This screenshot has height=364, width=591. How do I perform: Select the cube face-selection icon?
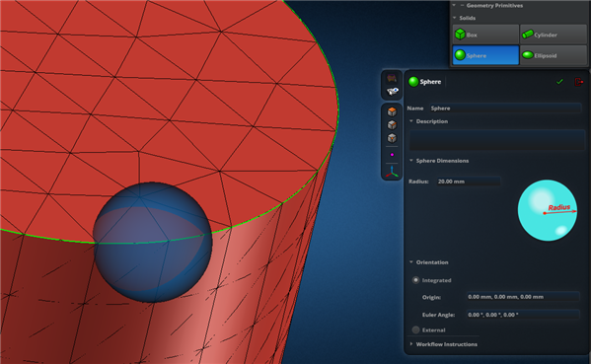[x=392, y=111]
